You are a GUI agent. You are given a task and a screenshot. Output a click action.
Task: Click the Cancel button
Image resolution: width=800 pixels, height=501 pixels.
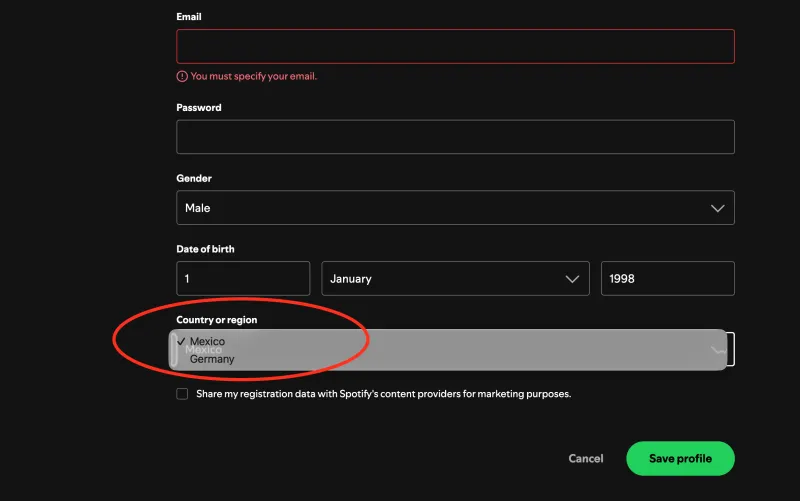pyautogui.click(x=586, y=459)
